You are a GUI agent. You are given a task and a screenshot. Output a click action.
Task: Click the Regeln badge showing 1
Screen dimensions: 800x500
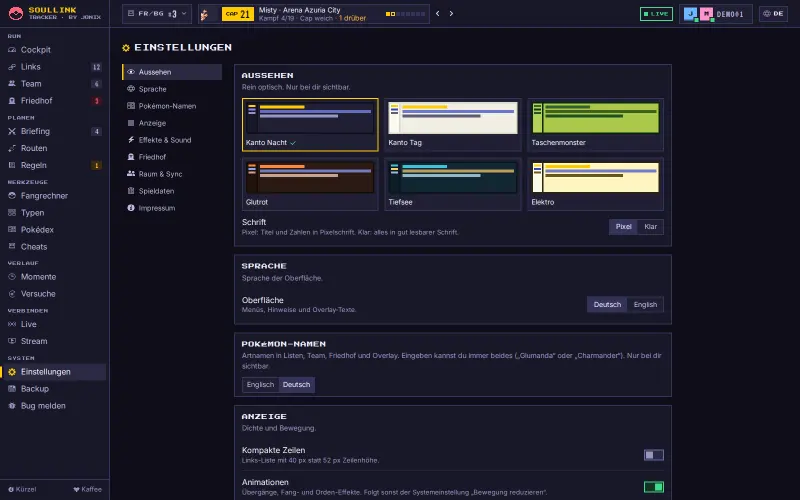(96, 165)
